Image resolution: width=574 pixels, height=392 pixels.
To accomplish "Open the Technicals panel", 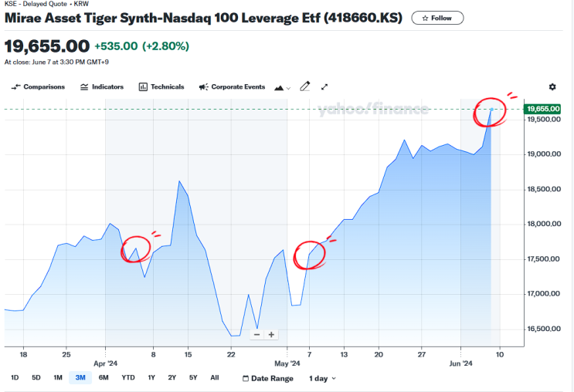I will 161,87.
